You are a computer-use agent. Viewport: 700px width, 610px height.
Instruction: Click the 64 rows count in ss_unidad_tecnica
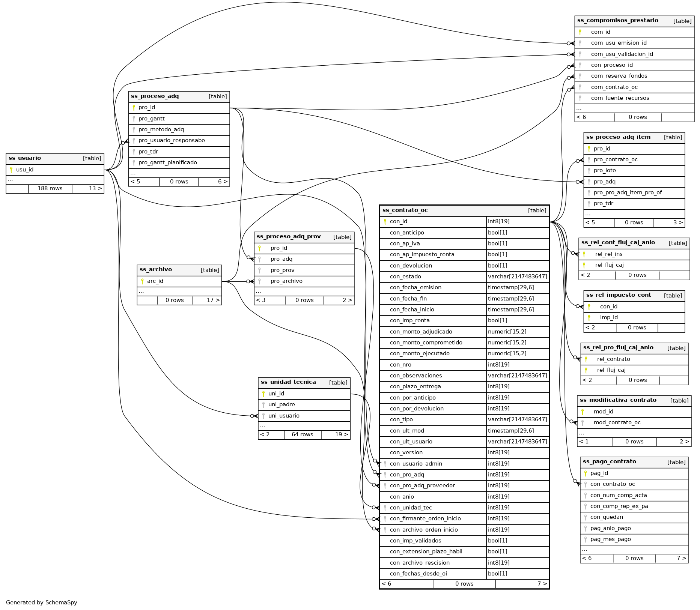(x=302, y=435)
